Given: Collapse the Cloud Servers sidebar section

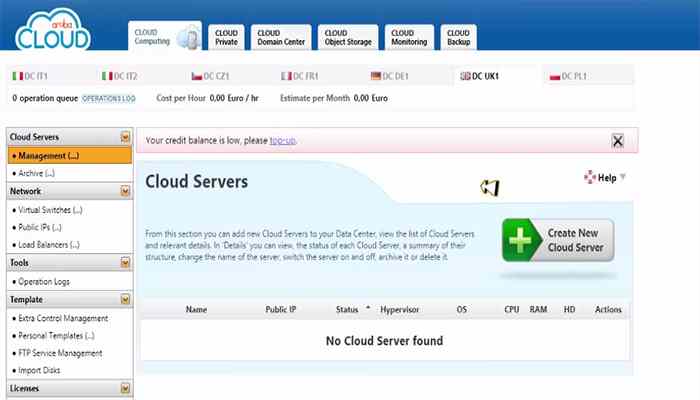Looking at the screenshot, I should pyautogui.click(x=125, y=137).
